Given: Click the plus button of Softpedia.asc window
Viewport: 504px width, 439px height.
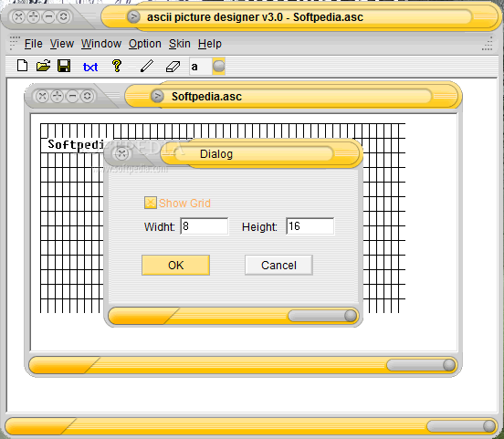Looking at the screenshot, I should [58, 96].
